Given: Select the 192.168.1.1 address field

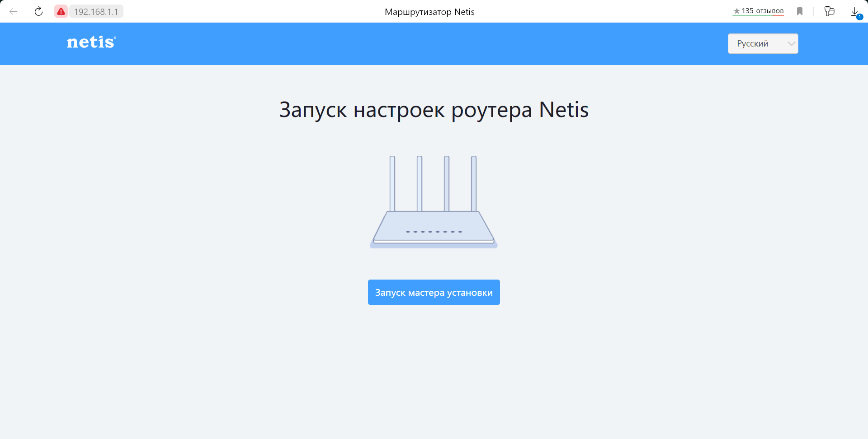Looking at the screenshot, I should click(96, 12).
